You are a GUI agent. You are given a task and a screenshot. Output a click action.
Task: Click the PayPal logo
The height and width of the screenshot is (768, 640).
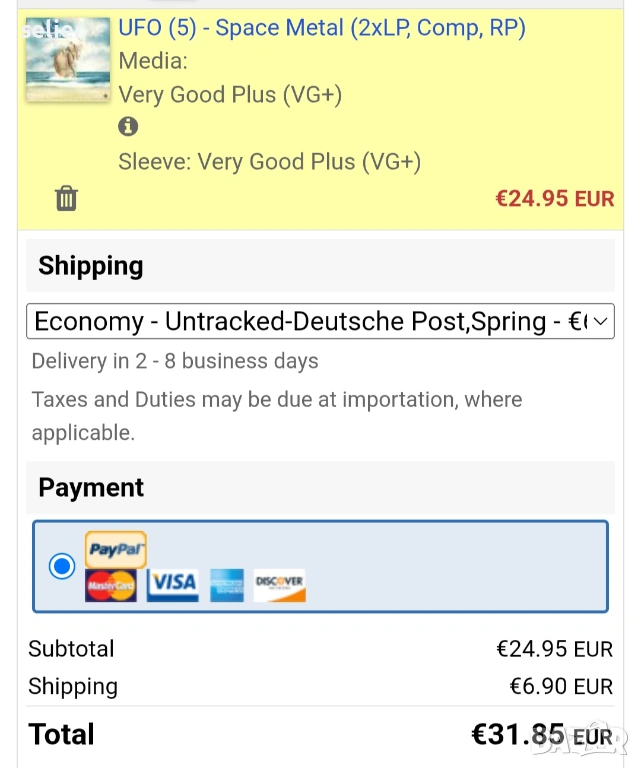pos(116,549)
